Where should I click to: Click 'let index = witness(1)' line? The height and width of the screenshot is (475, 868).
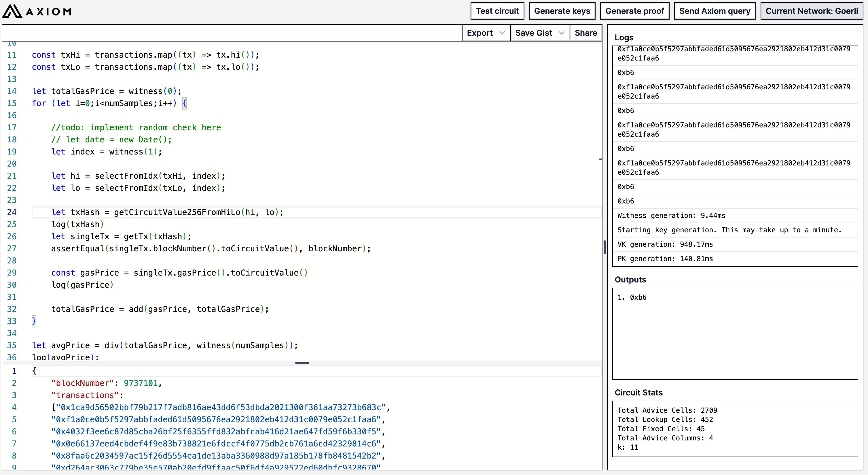[107, 152]
